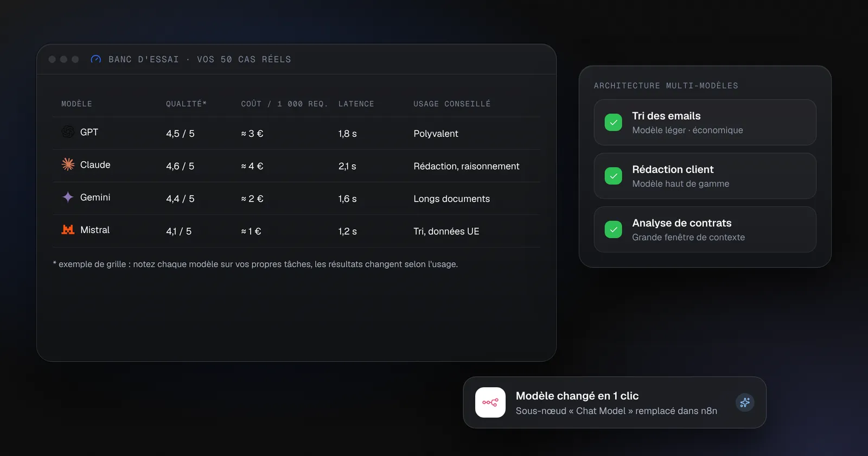Click the Gemini sparkle logo icon
Image resolution: width=868 pixels, height=456 pixels.
click(x=68, y=197)
